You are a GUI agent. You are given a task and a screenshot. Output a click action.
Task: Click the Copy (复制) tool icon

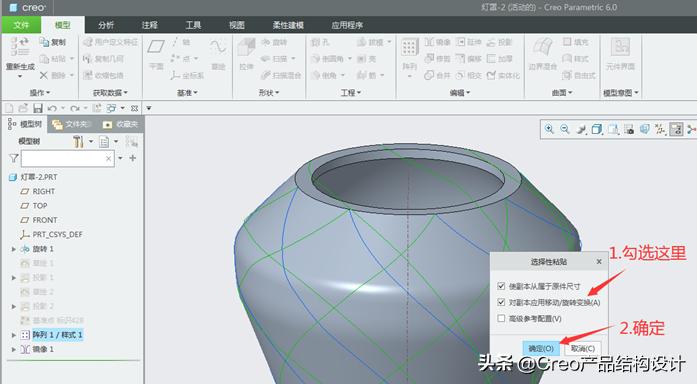[x=44, y=42]
